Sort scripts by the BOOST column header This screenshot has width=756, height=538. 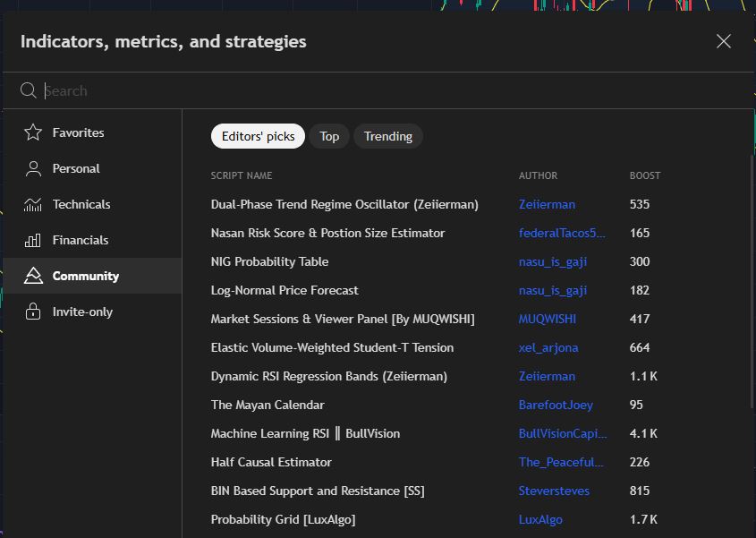point(644,175)
